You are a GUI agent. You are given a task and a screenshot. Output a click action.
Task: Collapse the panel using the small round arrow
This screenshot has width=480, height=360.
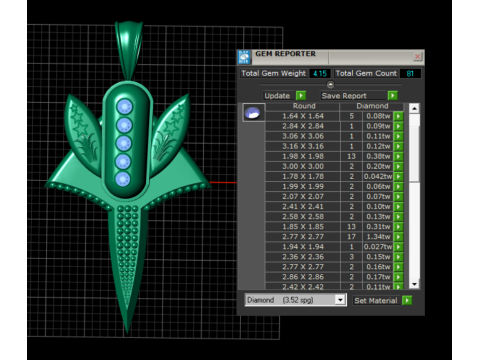coord(330,85)
